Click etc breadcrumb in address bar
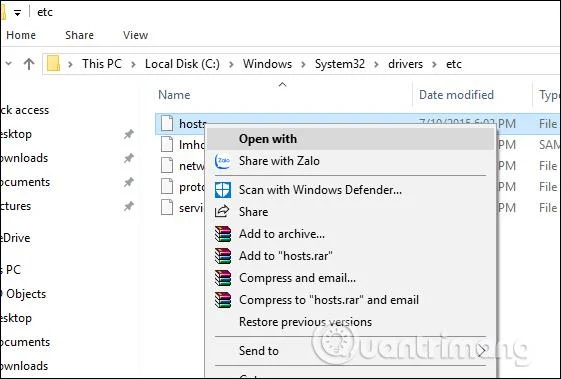 454,64
